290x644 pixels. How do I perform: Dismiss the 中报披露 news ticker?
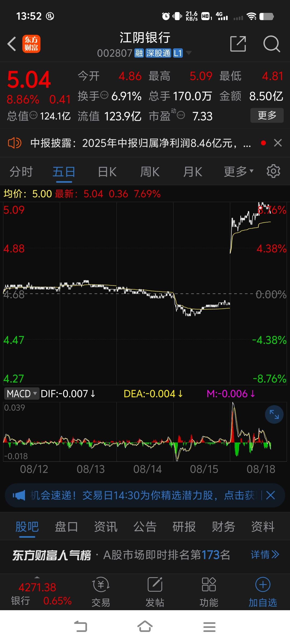coord(278,143)
